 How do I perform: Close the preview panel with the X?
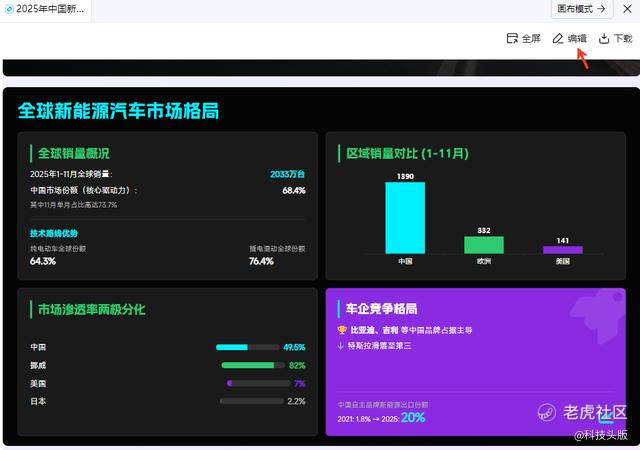627,9
